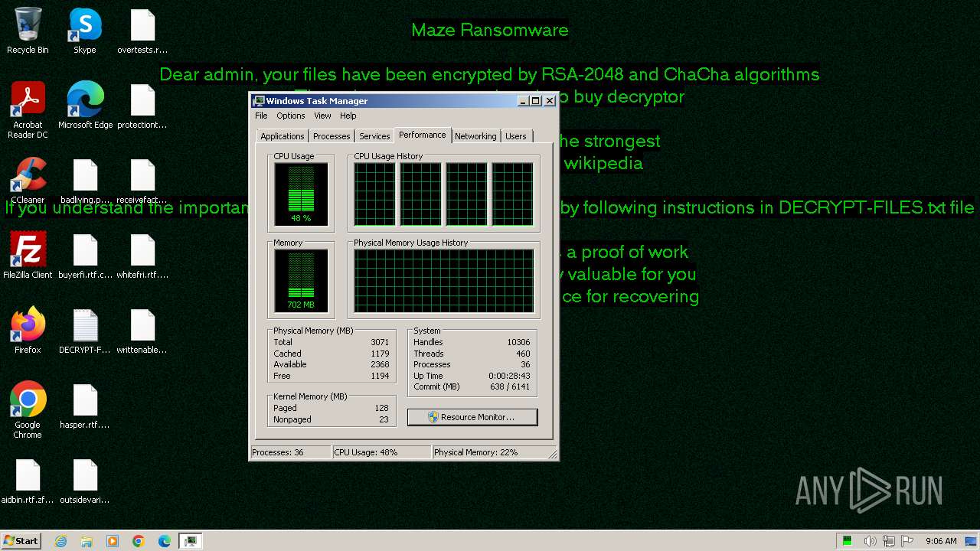Click the Physical Memory Usage History graph

pyautogui.click(x=444, y=281)
